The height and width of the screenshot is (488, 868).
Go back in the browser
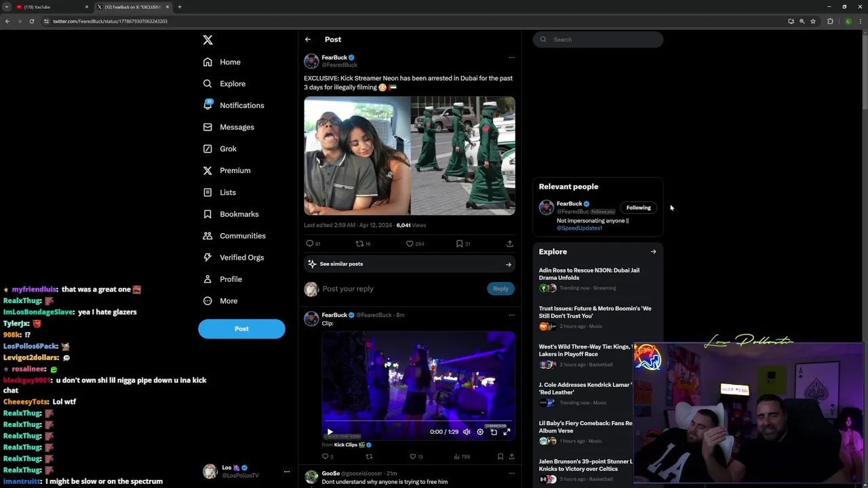[7, 21]
